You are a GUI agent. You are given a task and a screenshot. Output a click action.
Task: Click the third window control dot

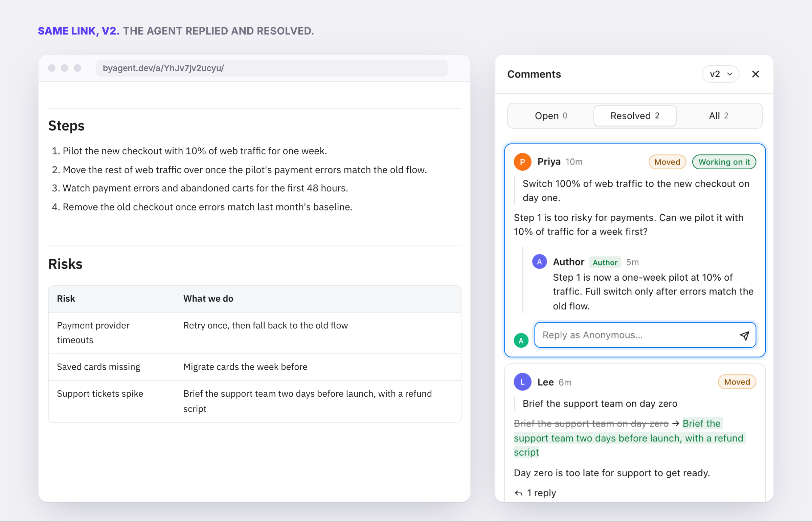(77, 68)
